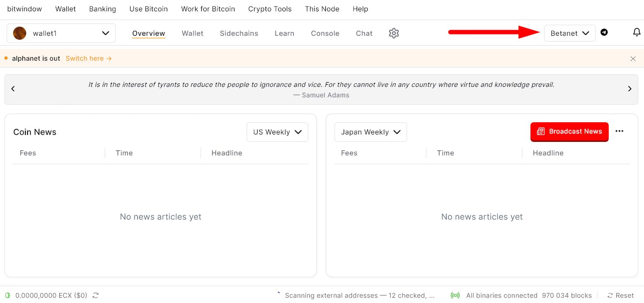Click the '970 034 blocks' count

[567, 296]
